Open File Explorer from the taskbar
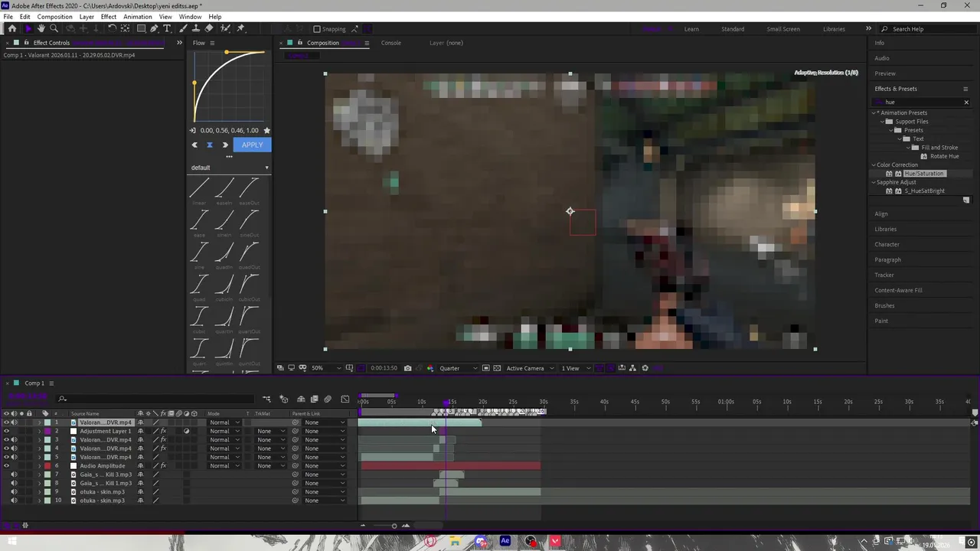 click(x=455, y=541)
